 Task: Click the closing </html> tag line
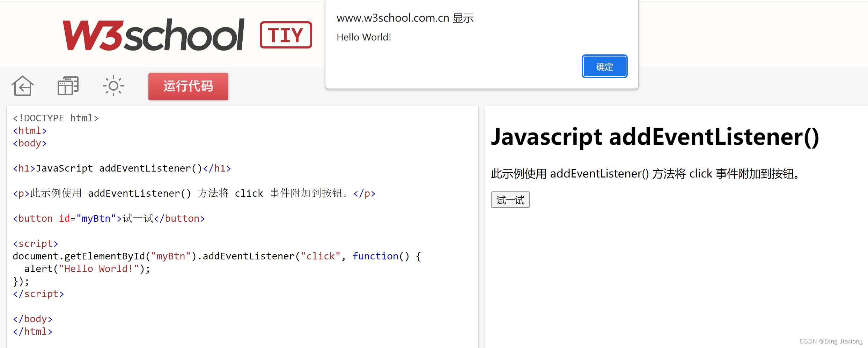click(x=32, y=332)
